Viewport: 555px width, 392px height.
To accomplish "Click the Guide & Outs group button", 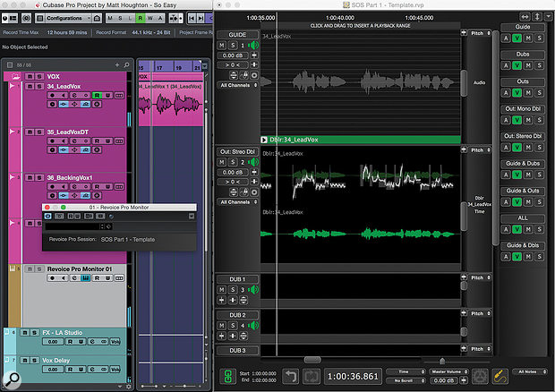I will [x=523, y=191].
